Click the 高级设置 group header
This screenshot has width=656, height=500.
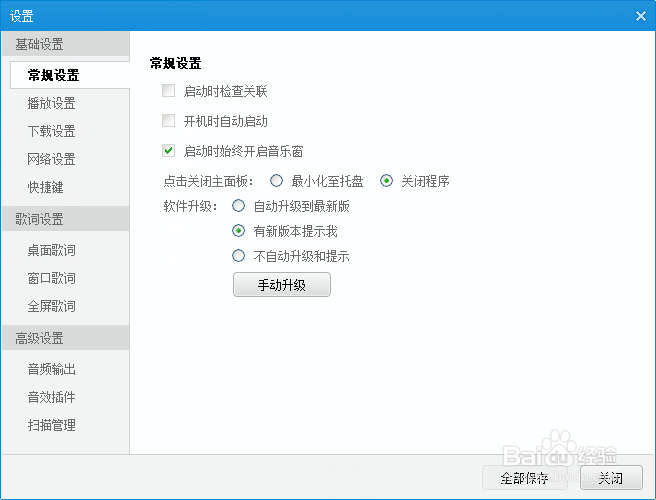pos(66,338)
